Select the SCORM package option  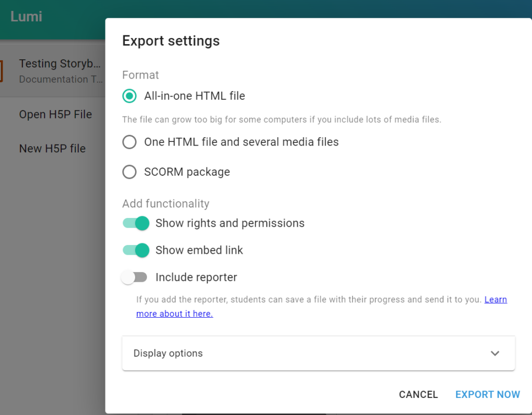(129, 172)
